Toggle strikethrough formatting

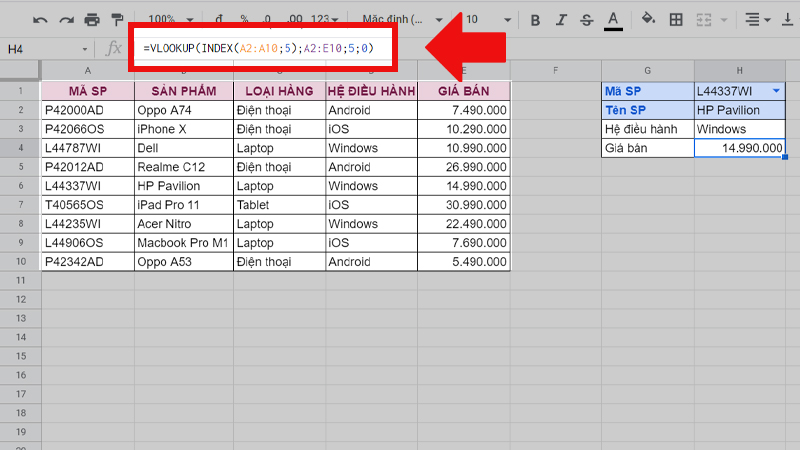(587, 20)
